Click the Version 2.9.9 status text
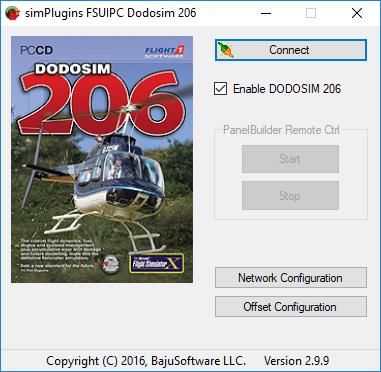This screenshot has height=372, width=381. coord(297,360)
